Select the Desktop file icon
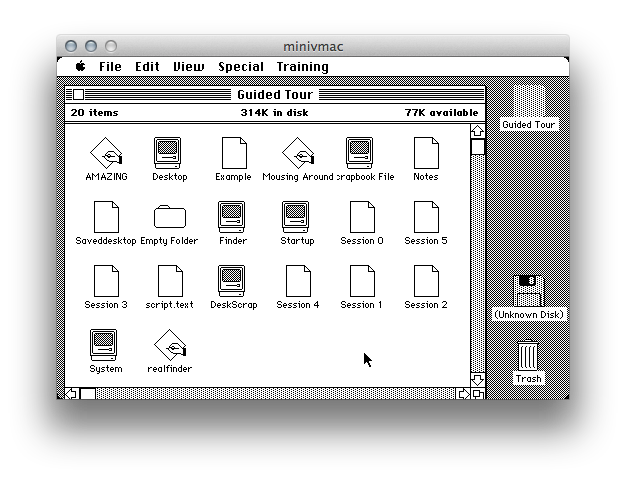Screen dimensions: 626x478 [x=167, y=153]
